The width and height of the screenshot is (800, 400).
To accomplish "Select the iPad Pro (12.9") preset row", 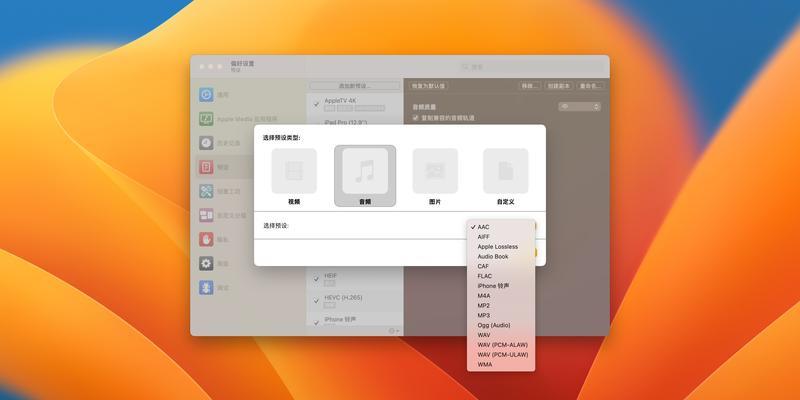I will pos(355,121).
